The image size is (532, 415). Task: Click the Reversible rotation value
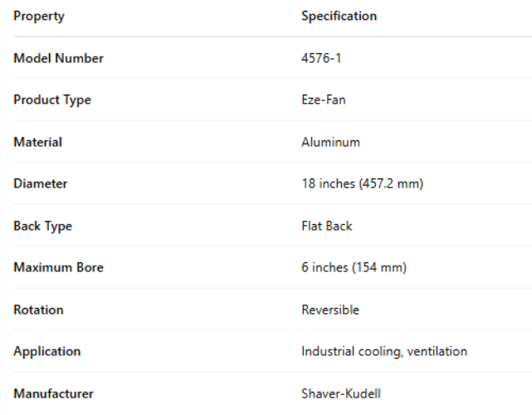pos(330,310)
